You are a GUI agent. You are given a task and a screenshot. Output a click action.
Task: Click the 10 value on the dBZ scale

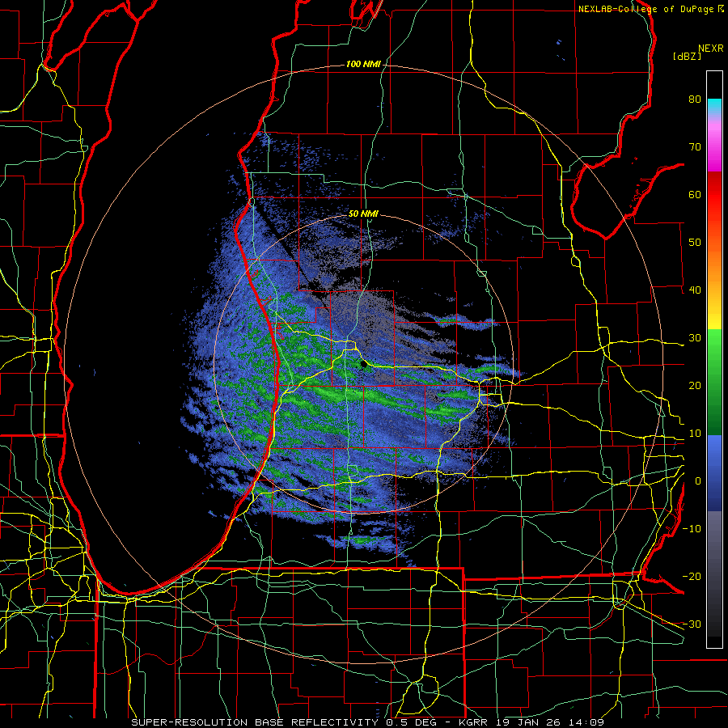coord(695,434)
